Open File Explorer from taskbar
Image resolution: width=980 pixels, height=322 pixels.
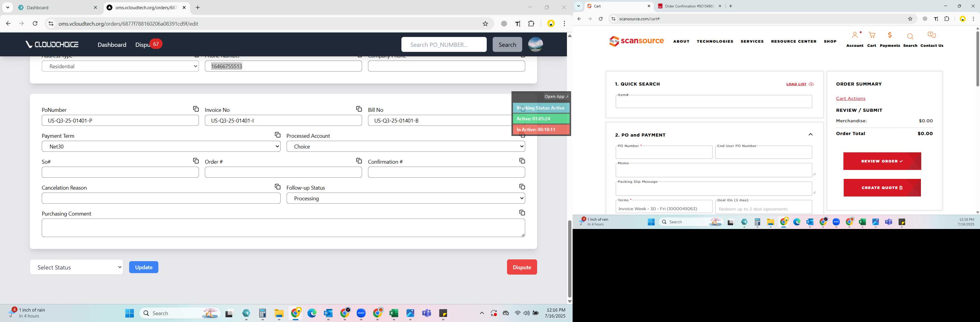[x=279, y=313]
